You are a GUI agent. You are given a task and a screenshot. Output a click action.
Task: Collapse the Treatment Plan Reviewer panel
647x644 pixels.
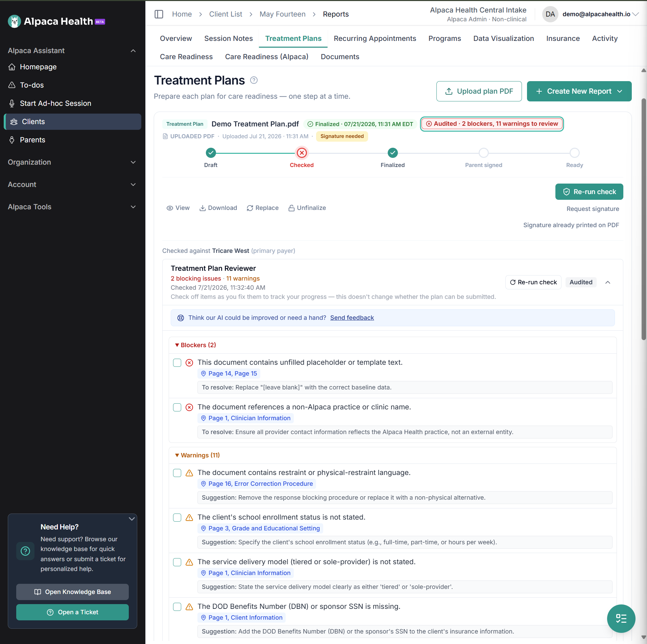tap(608, 282)
